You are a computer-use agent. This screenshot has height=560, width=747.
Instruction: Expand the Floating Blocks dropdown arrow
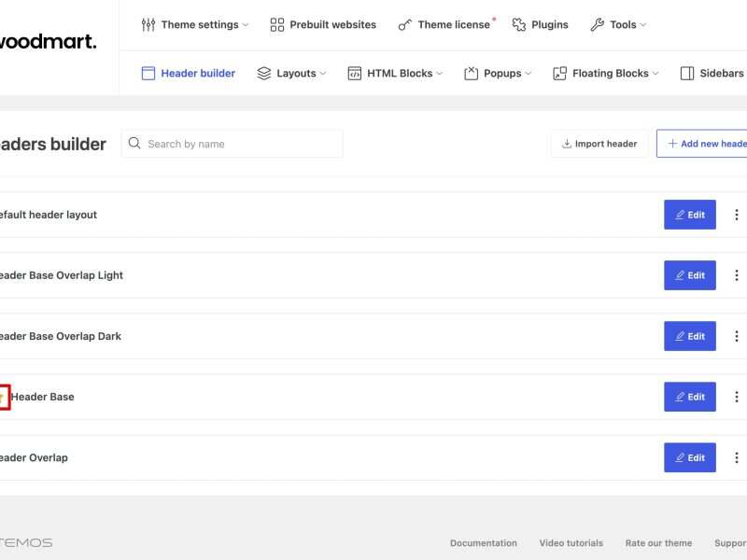[655, 74]
